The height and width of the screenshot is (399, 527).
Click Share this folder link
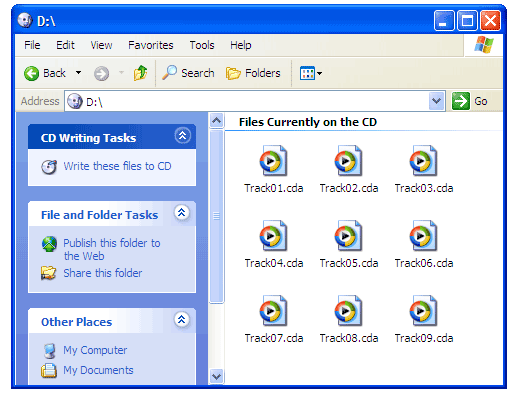pyautogui.click(x=103, y=273)
